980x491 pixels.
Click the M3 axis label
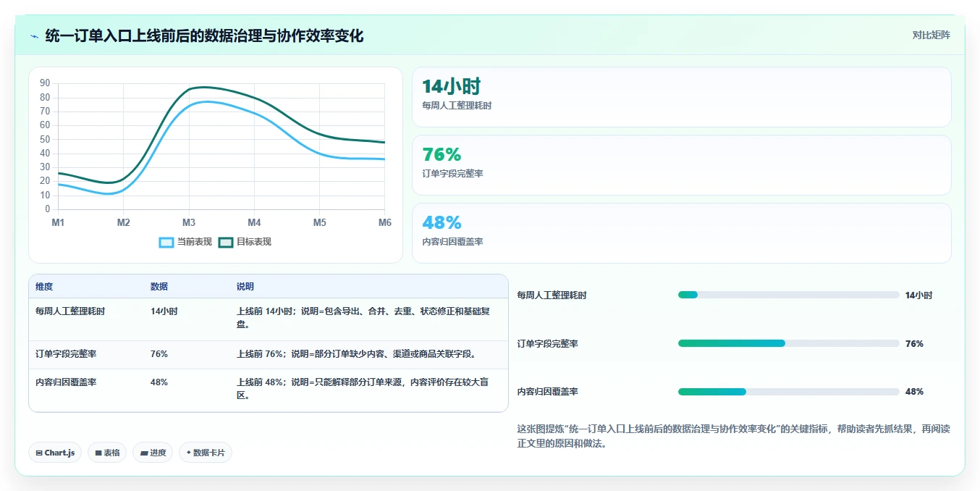point(189,222)
